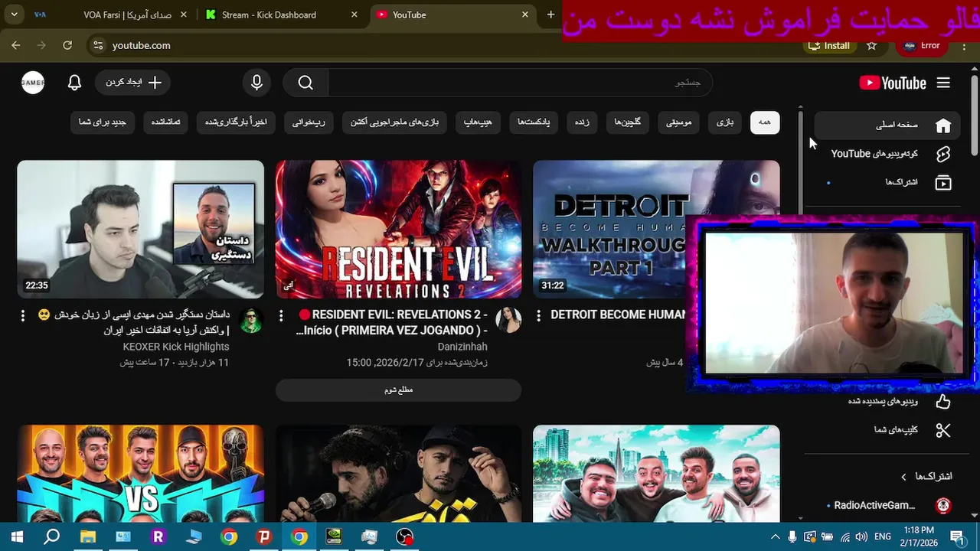
Task: Open RadioActiveGam... channel in subscriptions
Action: 887,505
